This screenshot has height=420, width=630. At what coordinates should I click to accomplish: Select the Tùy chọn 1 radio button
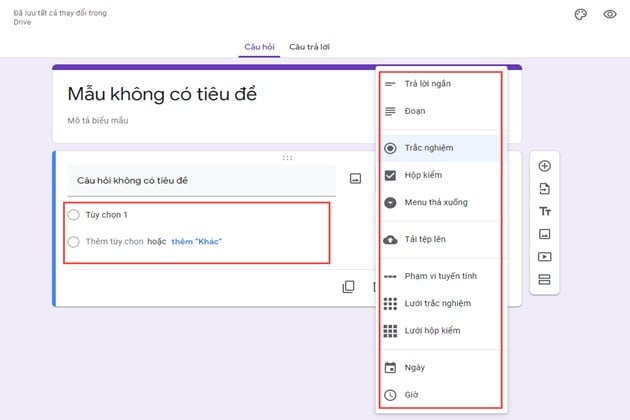pyautogui.click(x=74, y=215)
